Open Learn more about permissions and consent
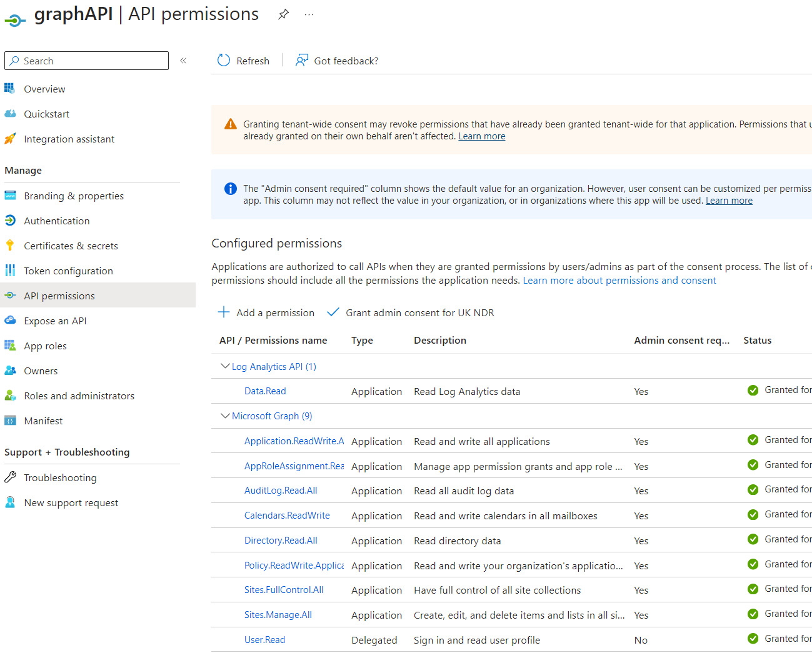This screenshot has width=812, height=653. click(619, 281)
